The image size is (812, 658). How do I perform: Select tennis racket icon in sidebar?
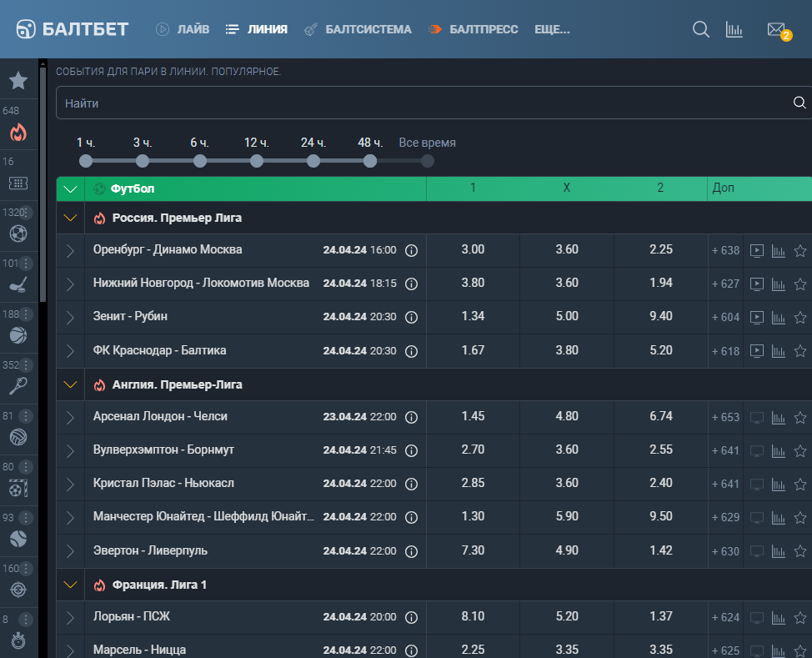coord(18,386)
